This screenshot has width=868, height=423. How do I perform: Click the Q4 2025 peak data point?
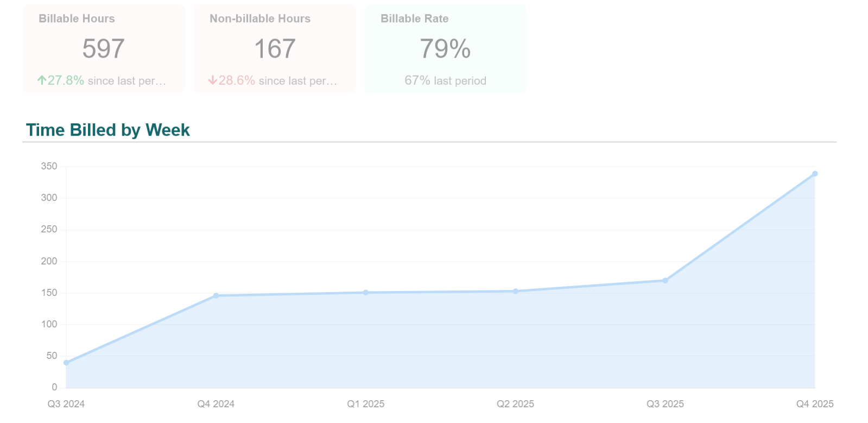(x=815, y=174)
